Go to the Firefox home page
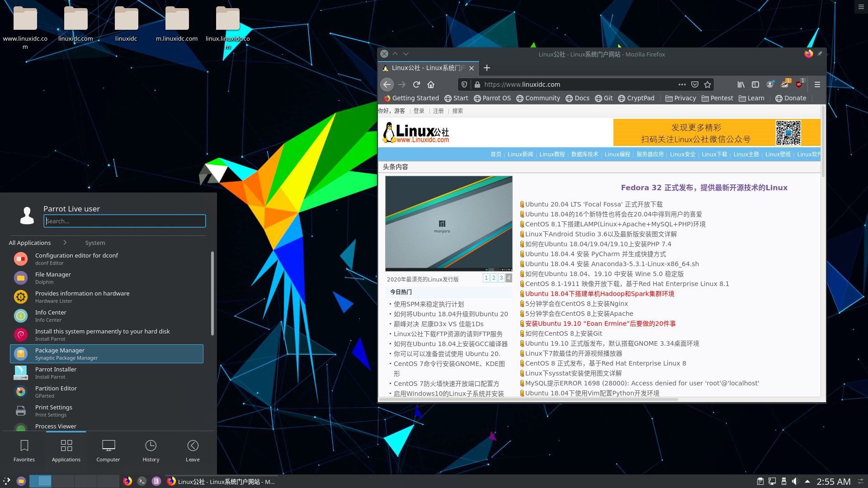This screenshot has height=488, width=868. click(x=430, y=84)
